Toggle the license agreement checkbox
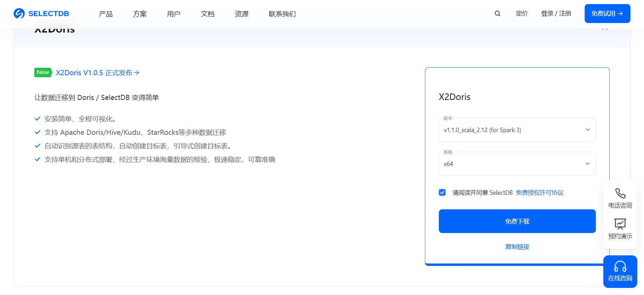The height and width of the screenshot is (295, 644). point(442,192)
